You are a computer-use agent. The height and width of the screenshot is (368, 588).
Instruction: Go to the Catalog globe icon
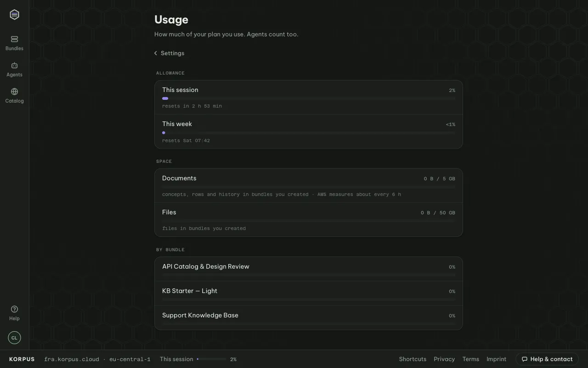pyautogui.click(x=14, y=92)
